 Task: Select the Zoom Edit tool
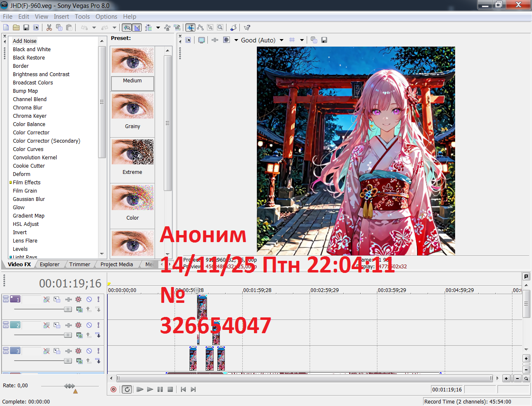pyautogui.click(x=220, y=27)
